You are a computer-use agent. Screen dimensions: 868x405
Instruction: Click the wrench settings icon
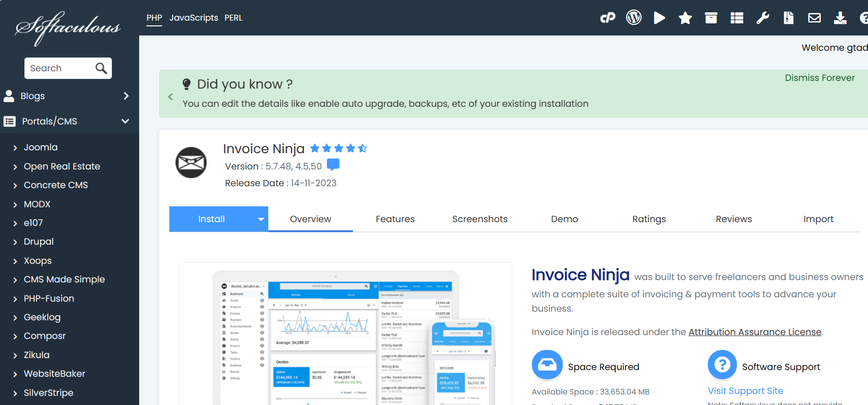coord(763,18)
